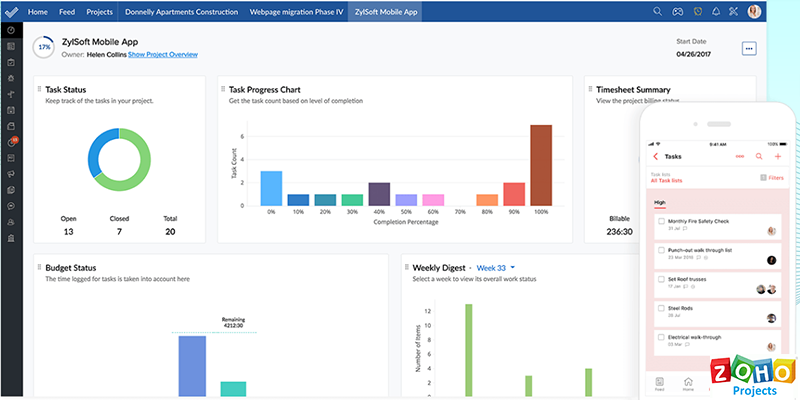This screenshot has height=400, width=800.
Task: Open the yellow alarm clock timer icon
Action: pyautogui.click(x=698, y=11)
